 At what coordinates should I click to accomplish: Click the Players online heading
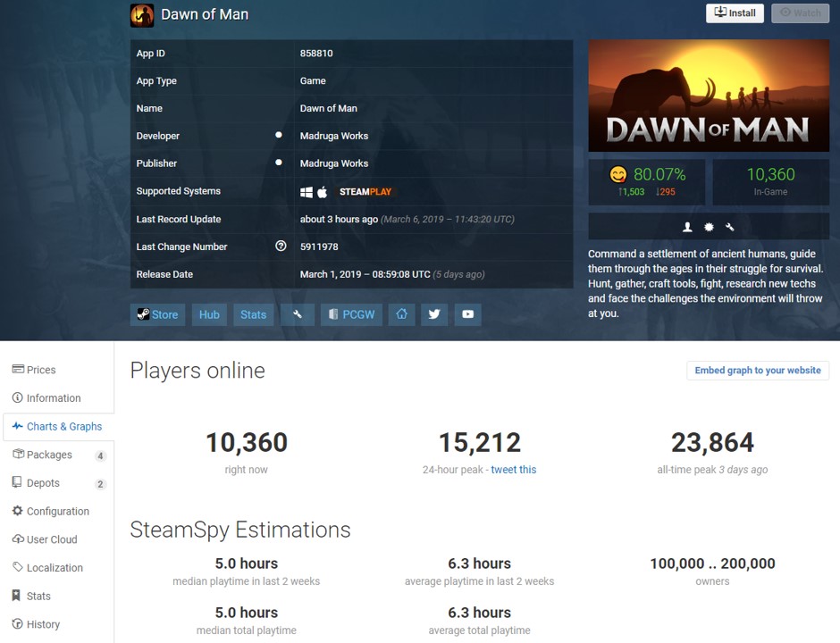coord(197,371)
